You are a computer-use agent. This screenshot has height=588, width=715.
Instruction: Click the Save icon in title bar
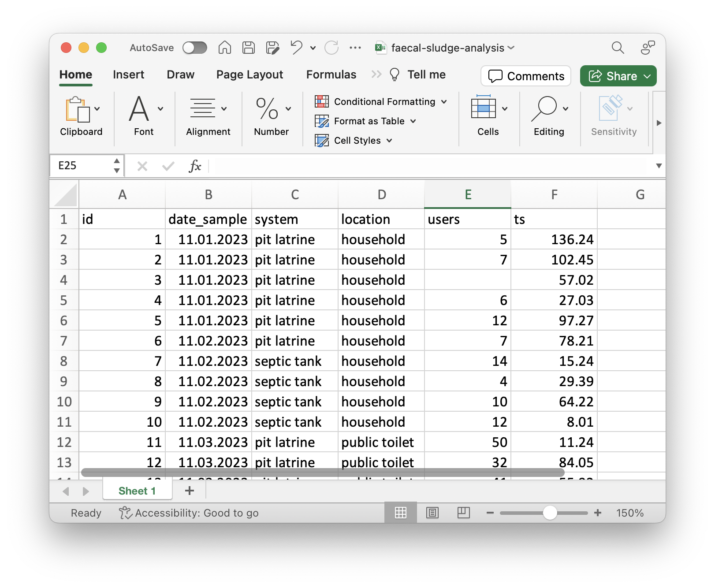(249, 48)
